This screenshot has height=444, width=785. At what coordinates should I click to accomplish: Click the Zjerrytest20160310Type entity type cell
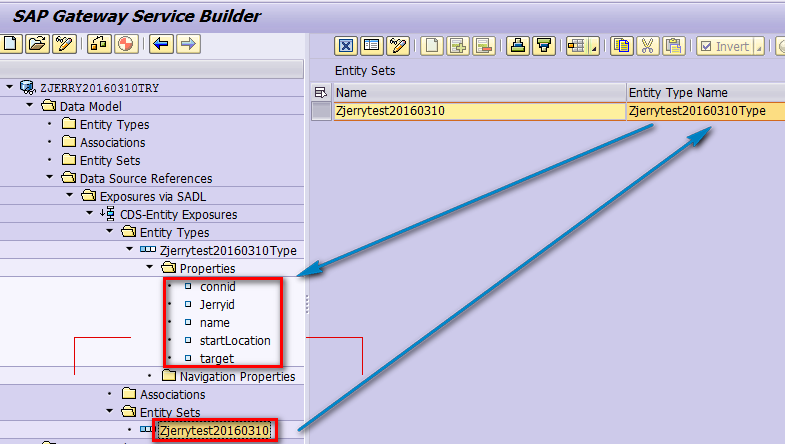point(706,111)
